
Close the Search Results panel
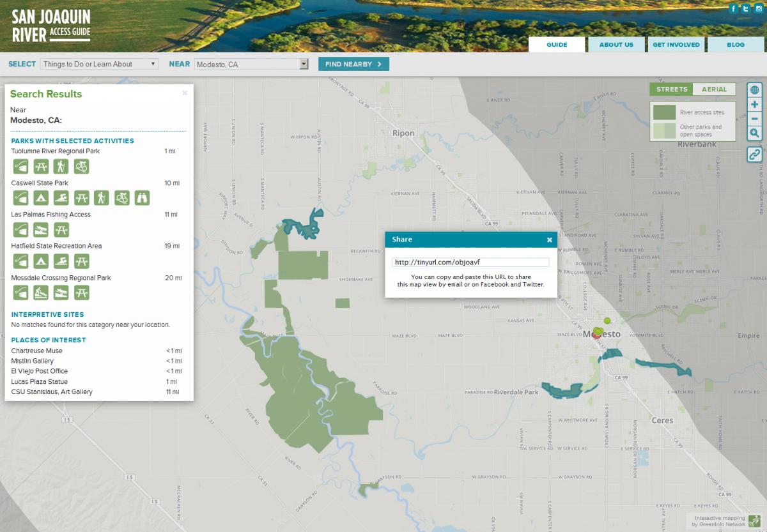coord(185,93)
